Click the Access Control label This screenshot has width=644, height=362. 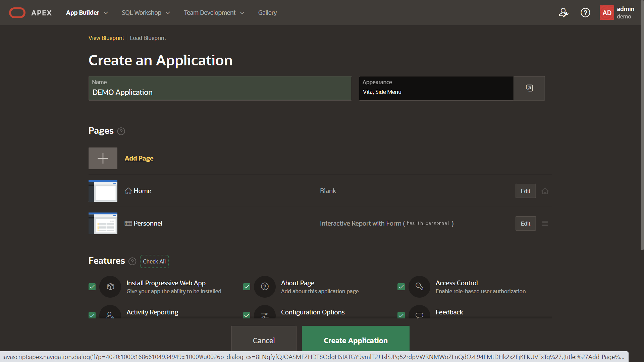coord(457,283)
